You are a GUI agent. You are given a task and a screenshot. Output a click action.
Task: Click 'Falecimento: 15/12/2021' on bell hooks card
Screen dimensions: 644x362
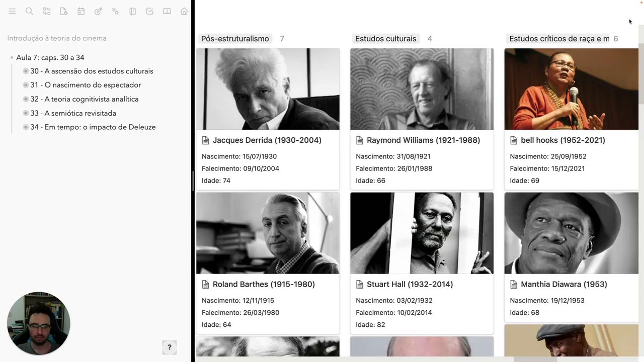547,168
